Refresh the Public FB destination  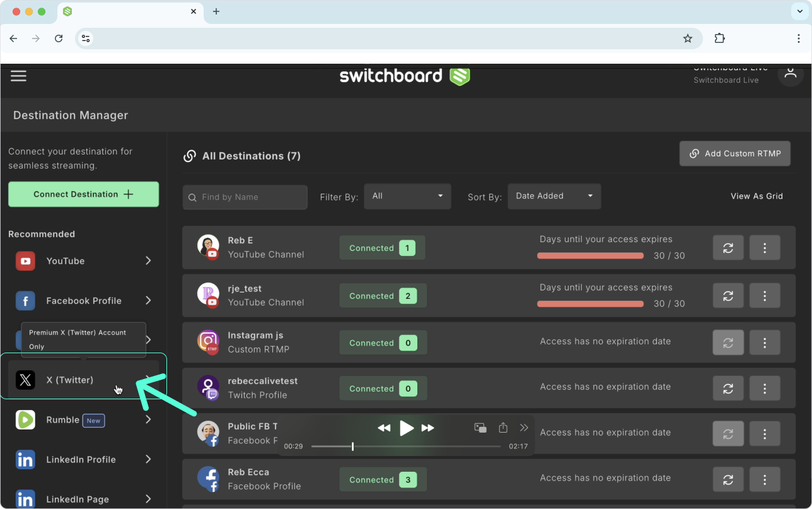[728, 434]
